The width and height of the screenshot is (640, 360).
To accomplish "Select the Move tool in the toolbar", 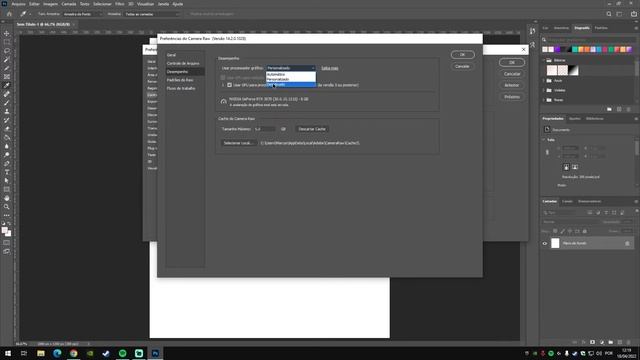I will (x=7, y=33).
